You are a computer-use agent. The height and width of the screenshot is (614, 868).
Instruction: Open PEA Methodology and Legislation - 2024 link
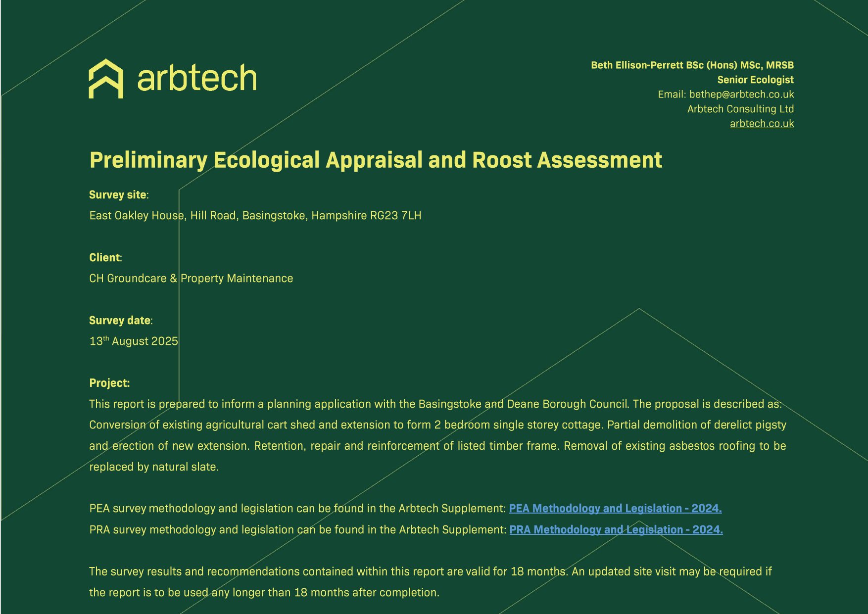[615, 509]
